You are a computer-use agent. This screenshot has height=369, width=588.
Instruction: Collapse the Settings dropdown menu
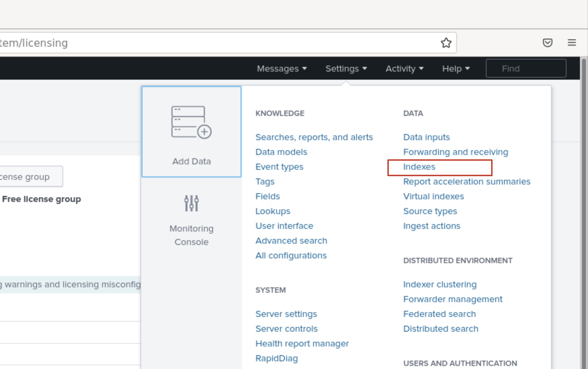[346, 69]
